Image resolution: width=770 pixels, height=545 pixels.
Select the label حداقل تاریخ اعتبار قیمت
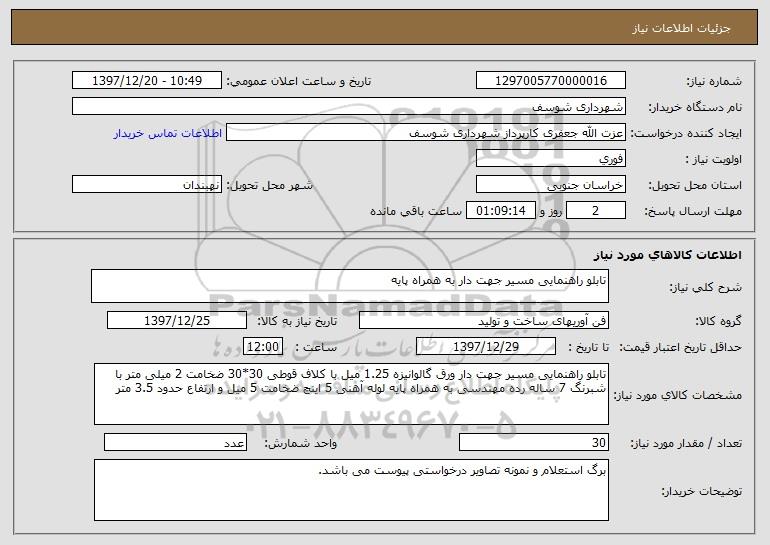click(681, 348)
